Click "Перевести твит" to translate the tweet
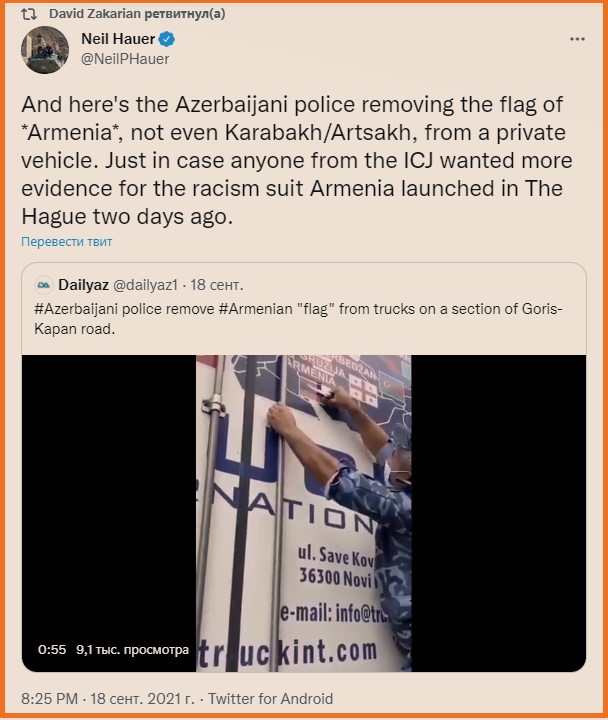608x720 pixels. click(x=67, y=242)
